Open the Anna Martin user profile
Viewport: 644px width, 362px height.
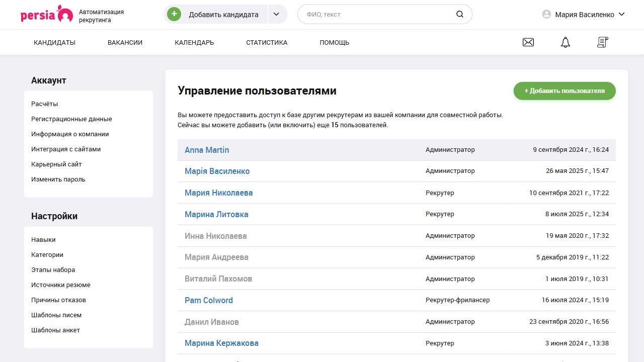(207, 149)
